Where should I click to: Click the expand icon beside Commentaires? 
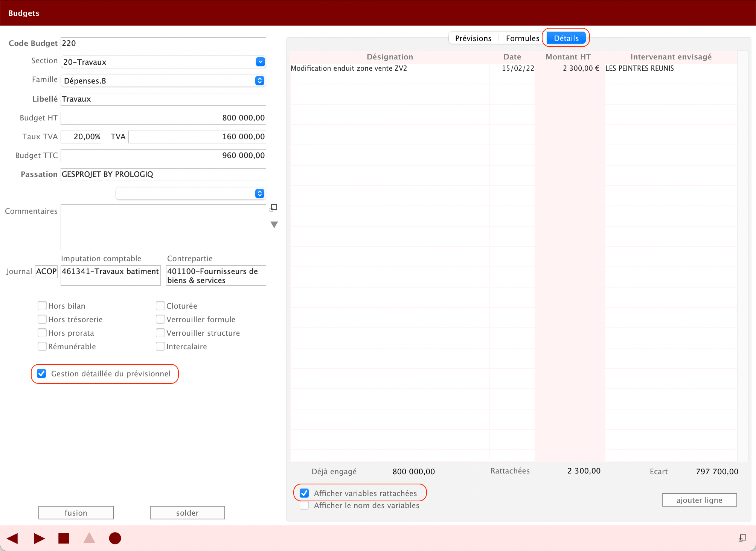tap(274, 208)
